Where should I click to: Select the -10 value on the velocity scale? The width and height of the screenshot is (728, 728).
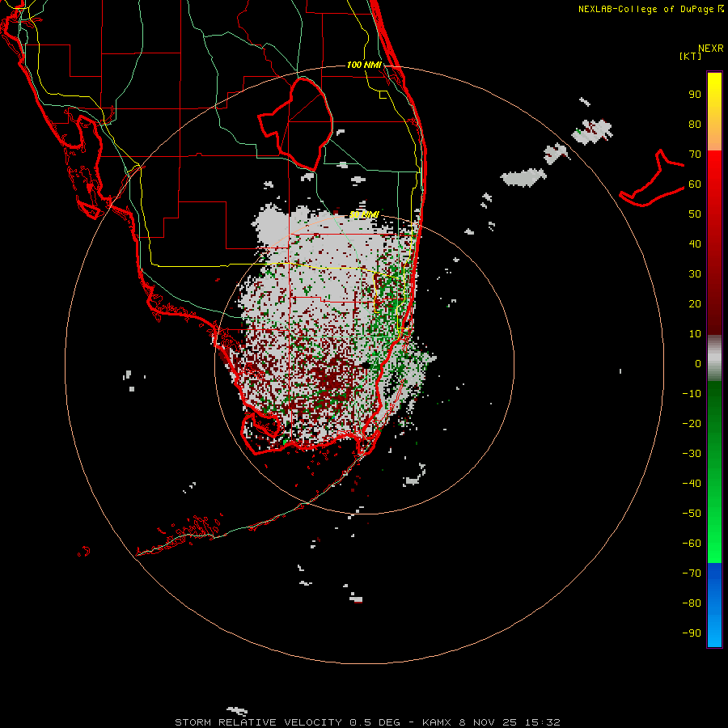[x=692, y=394]
